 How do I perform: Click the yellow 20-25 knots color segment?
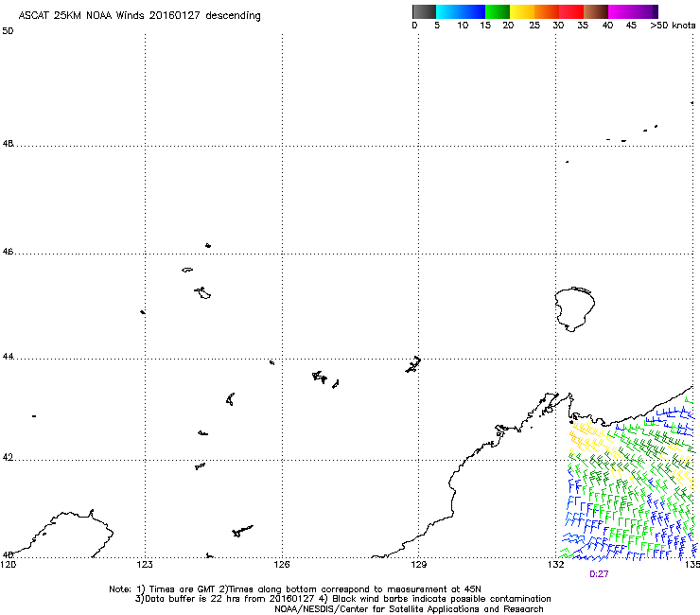point(522,11)
